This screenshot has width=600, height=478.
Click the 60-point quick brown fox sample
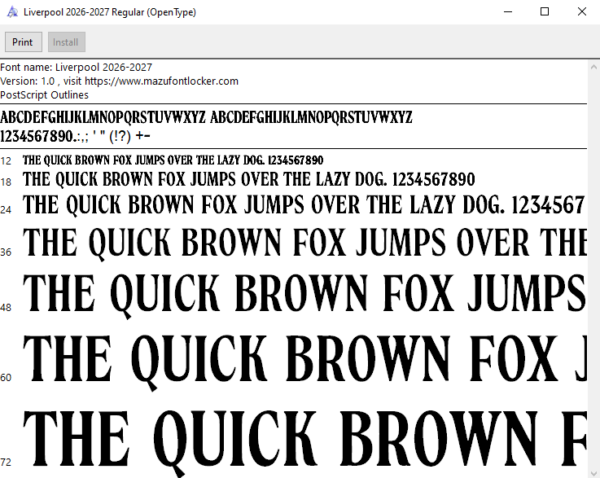pos(305,361)
